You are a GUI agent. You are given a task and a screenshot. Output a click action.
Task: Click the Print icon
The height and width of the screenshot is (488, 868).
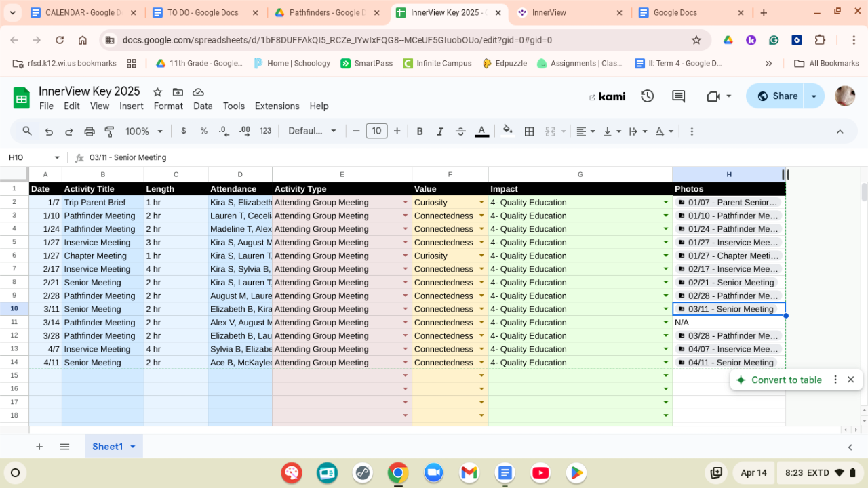90,131
